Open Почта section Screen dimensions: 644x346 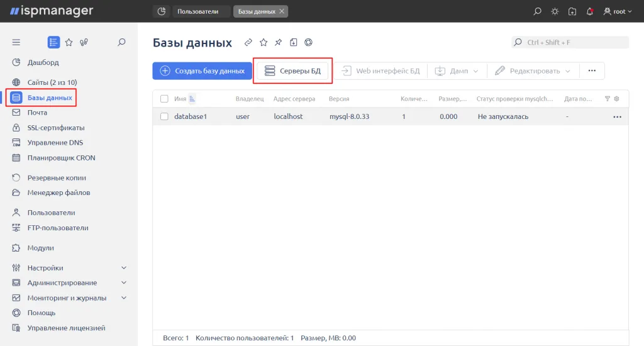37,113
